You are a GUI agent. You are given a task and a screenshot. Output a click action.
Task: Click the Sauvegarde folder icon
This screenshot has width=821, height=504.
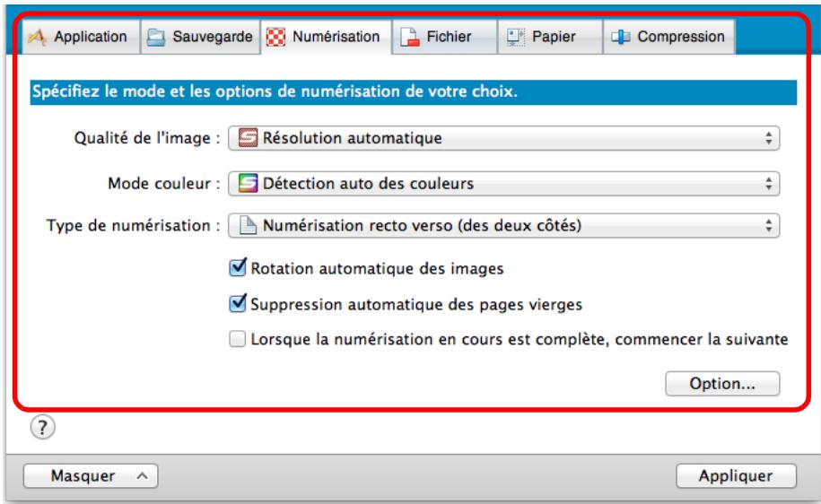pos(157,38)
